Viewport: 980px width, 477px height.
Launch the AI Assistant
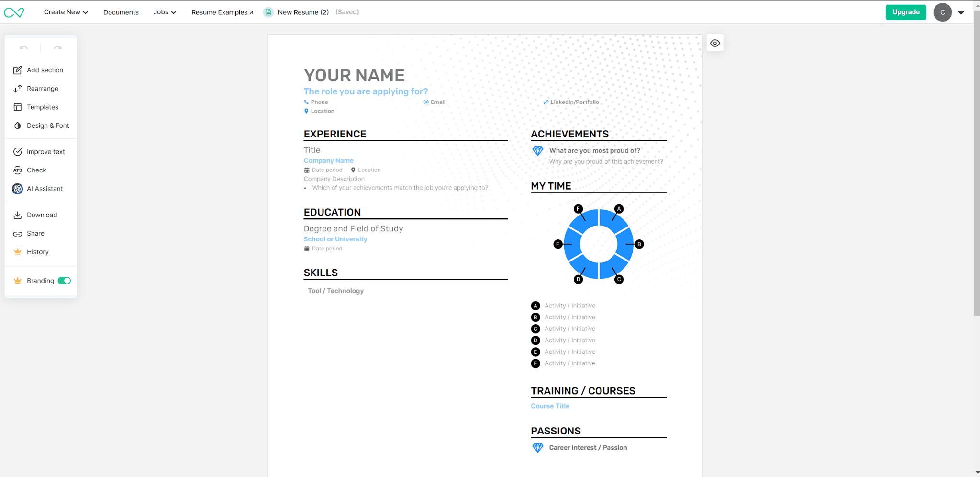(x=45, y=189)
